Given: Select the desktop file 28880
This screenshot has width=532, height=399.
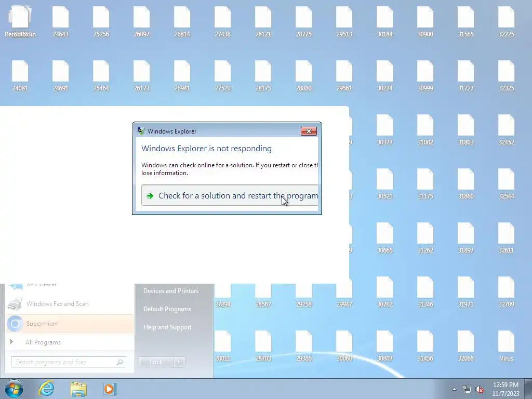Looking at the screenshot, I should coord(303,76).
